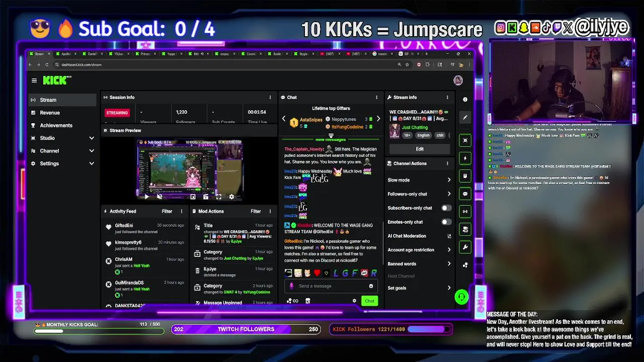The width and height of the screenshot is (644, 362).
Task: Reload the page in browser toolbar
Action: (x=47, y=64)
